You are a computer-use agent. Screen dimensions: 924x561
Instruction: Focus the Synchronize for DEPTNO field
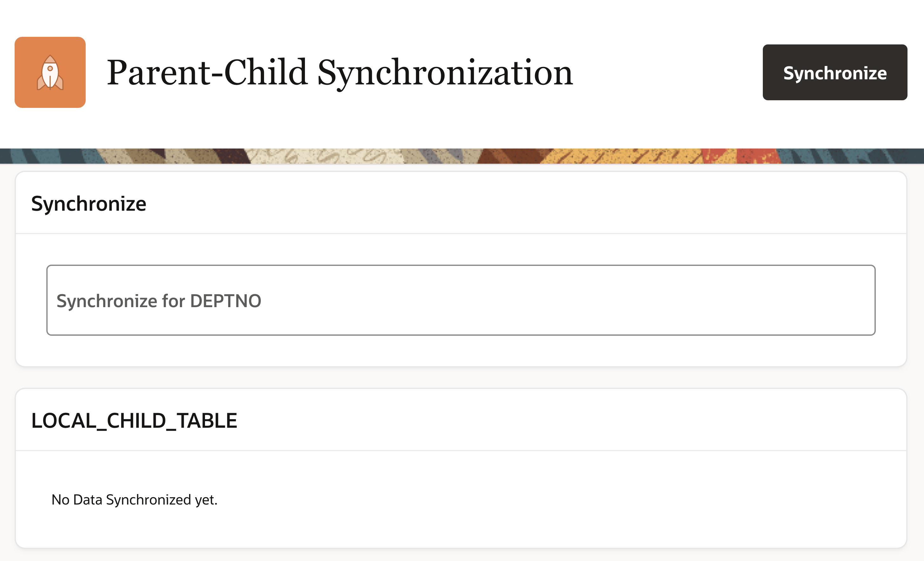460,300
